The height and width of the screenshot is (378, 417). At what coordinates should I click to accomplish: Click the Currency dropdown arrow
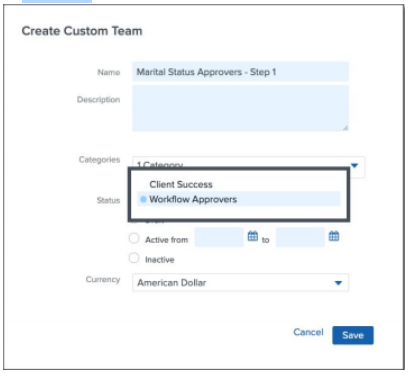pyautogui.click(x=338, y=283)
